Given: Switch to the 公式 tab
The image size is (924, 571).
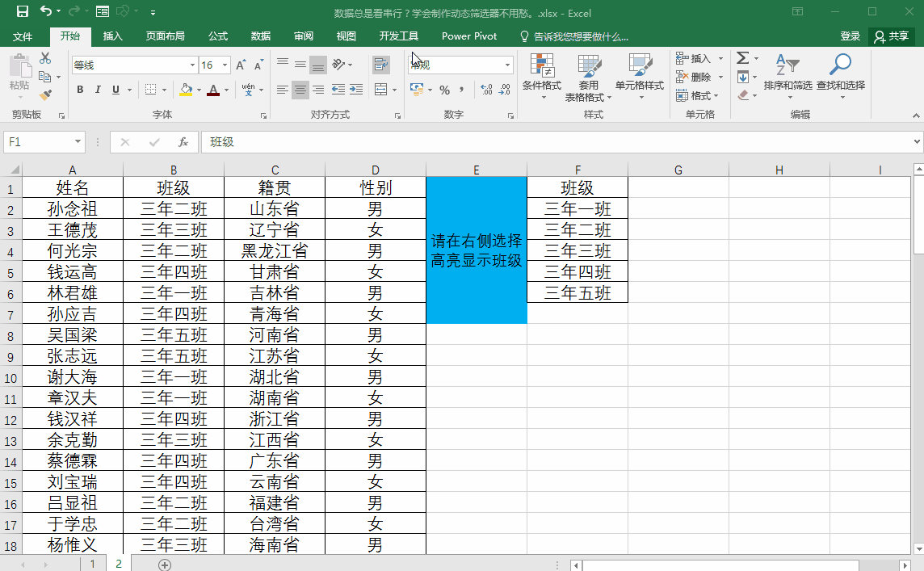Looking at the screenshot, I should point(217,36).
